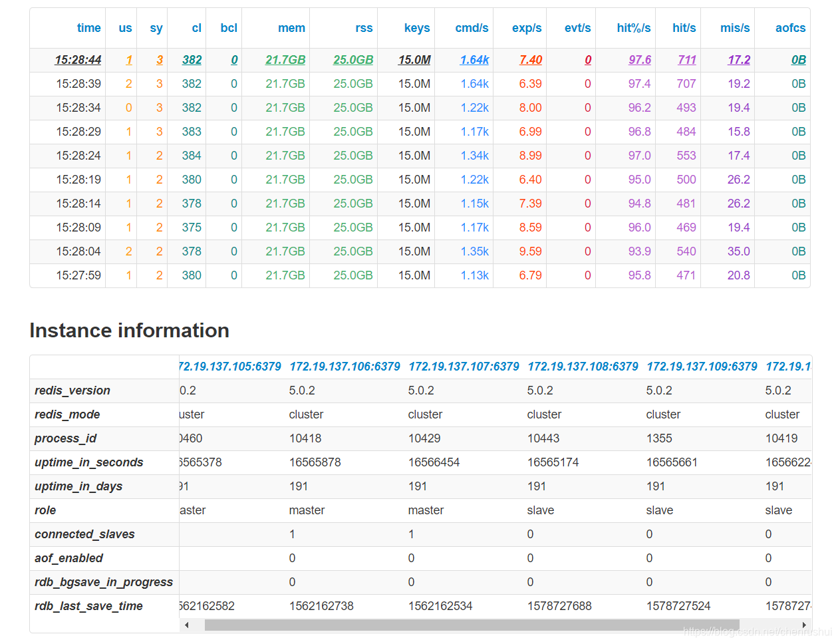The height and width of the screenshot is (644, 838).
Task: Select the 15:28:39 time cell
Action: [x=78, y=84]
